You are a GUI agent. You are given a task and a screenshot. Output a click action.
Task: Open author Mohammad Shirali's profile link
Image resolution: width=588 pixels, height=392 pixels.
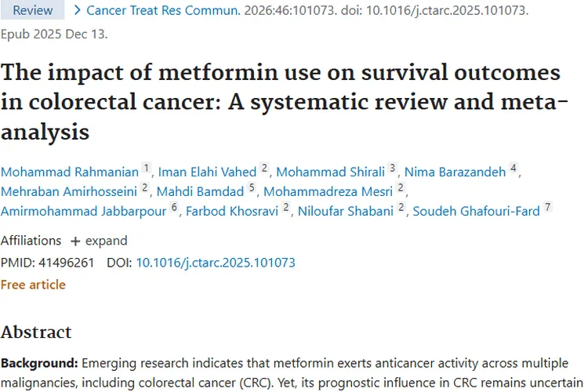(330, 172)
